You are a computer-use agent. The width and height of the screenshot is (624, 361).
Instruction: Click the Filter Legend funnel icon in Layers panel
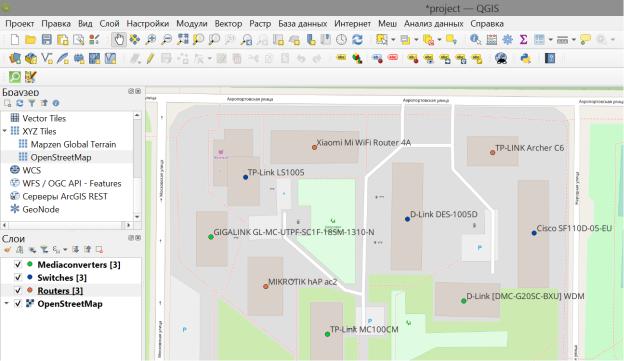click(44, 250)
